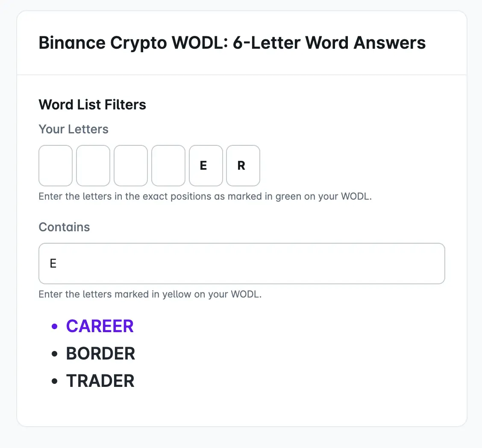Click the Your Letters section label
The height and width of the screenshot is (448, 482).
pyautogui.click(x=73, y=129)
